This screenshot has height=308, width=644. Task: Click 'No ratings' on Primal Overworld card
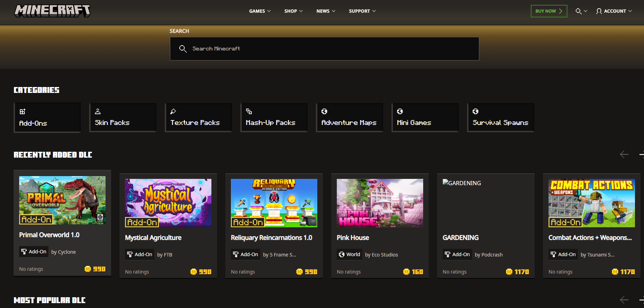pos(31,269)
